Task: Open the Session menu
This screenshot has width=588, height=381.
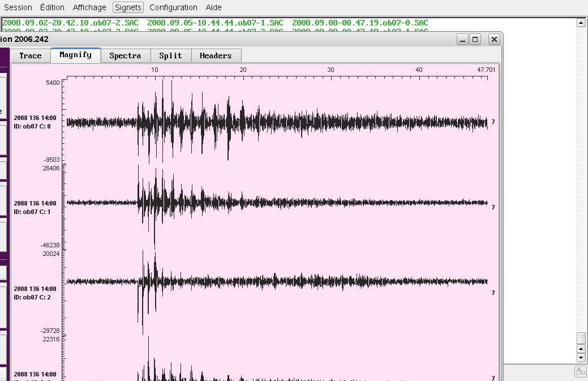Action: (18, 7)
